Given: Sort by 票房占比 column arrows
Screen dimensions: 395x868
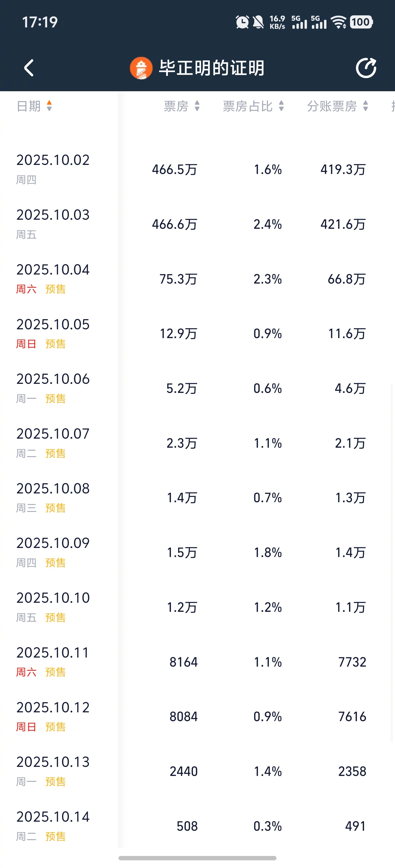Looking at the screenshot, I should 281,106.
